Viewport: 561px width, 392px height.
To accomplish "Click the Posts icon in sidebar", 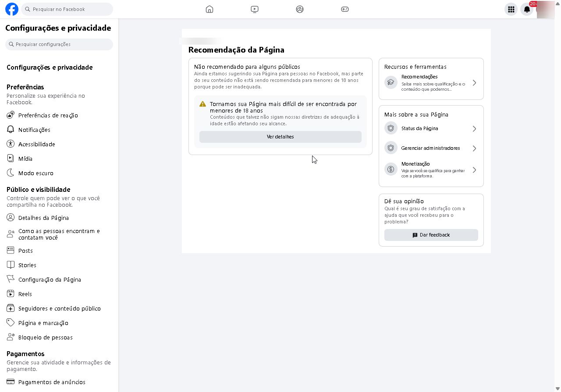I will 11,251.
